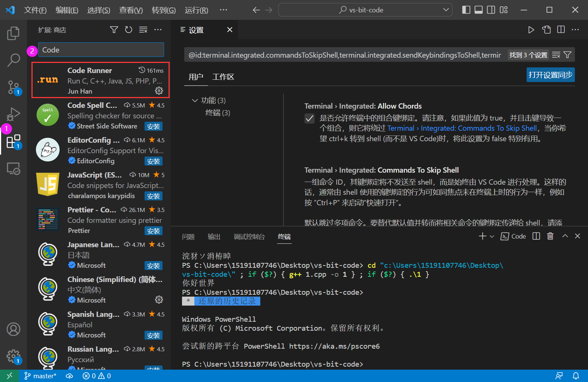Split the terminal panel
588x382 pixels.
(536, 236)
